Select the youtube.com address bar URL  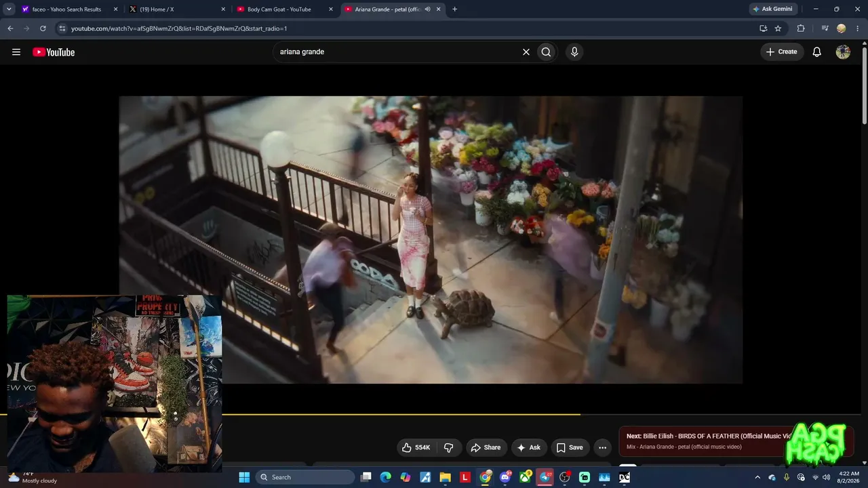pos(179,28)
